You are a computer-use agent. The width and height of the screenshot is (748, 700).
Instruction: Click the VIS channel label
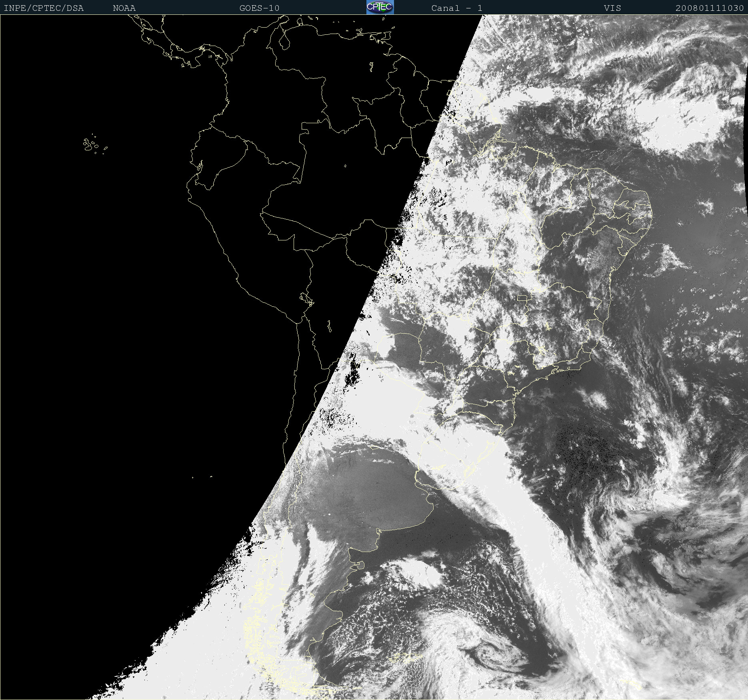[x=612, y=8]
